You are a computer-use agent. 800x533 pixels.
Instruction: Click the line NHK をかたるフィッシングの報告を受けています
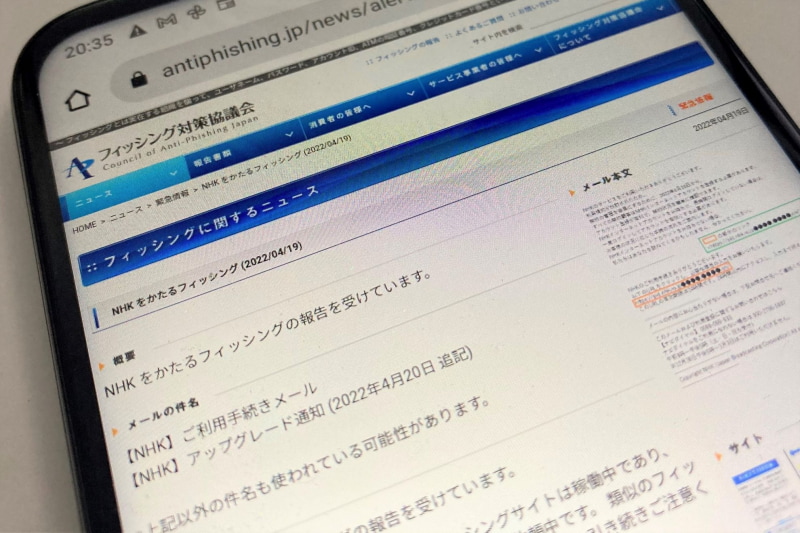click(268, 333)
